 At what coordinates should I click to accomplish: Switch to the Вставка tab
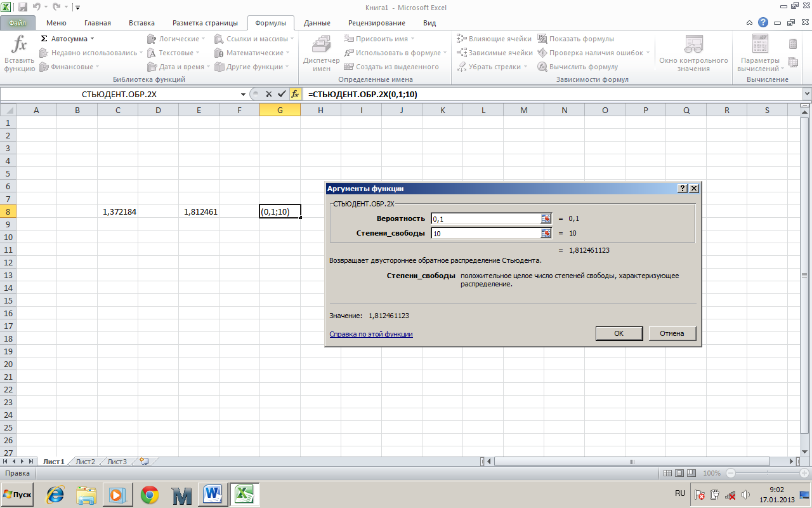click(141, 23)
